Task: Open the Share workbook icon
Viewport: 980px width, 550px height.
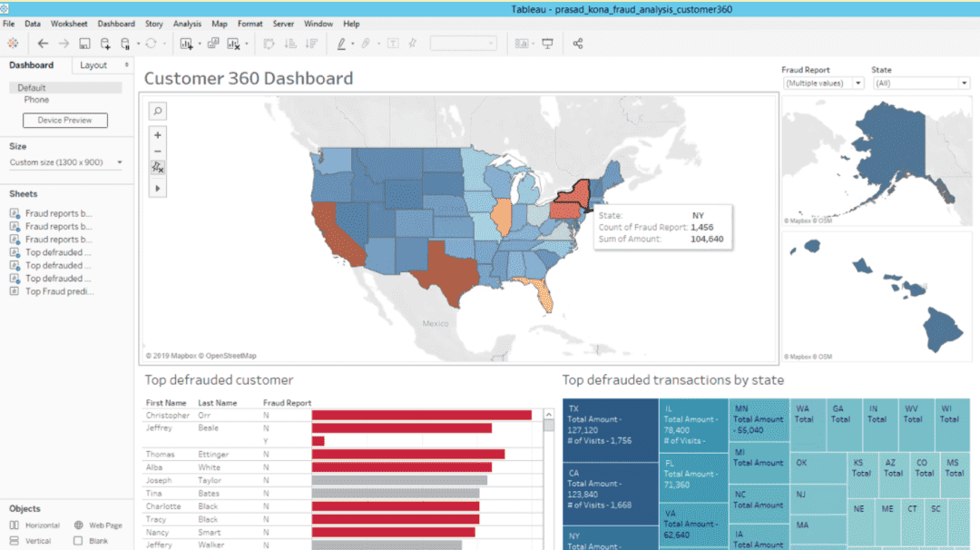Action: click(578, 44)
